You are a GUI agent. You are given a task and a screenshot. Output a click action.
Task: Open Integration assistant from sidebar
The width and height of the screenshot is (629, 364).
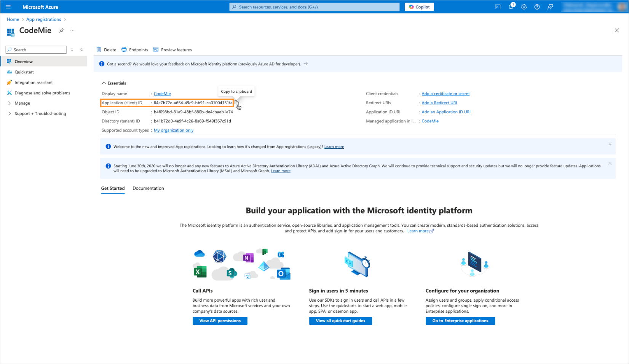coord(34,83)
